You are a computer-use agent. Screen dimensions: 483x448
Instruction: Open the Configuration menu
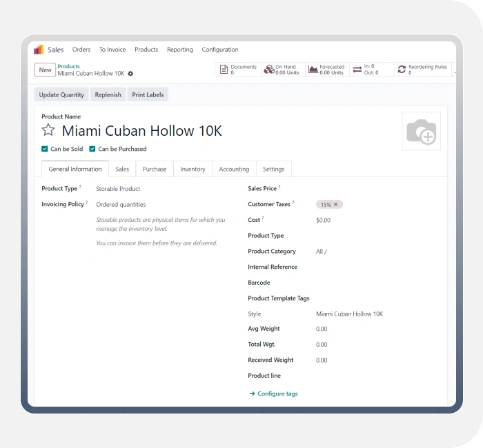coord(220,50)
